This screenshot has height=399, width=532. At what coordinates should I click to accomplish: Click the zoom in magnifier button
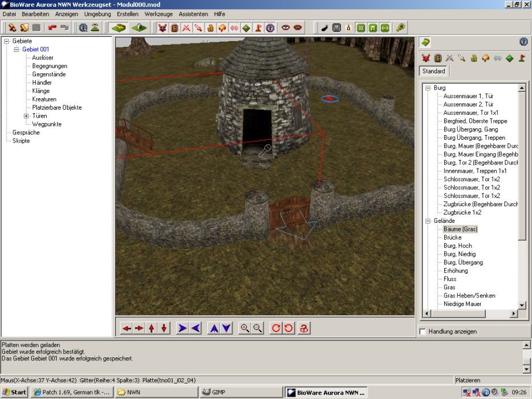pyautogui.click(x=245, y=328)
